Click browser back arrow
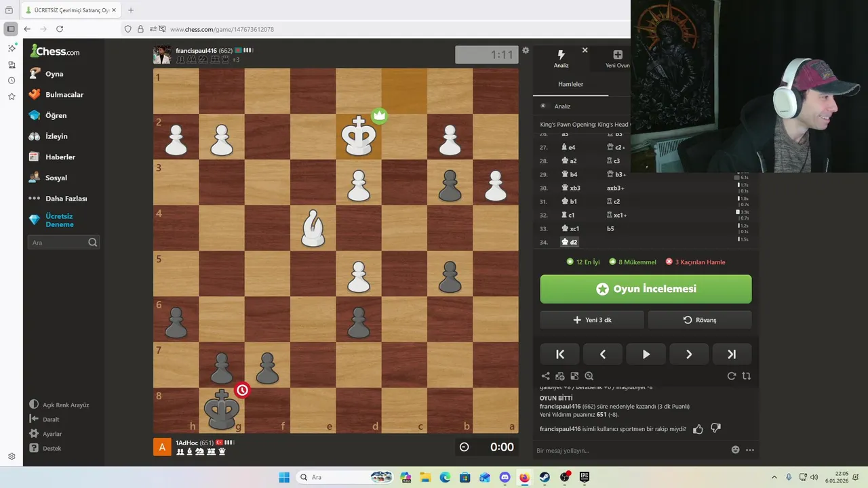Image resolution: width=868 pixels, height=488 pixels. (x=27, y=29)
